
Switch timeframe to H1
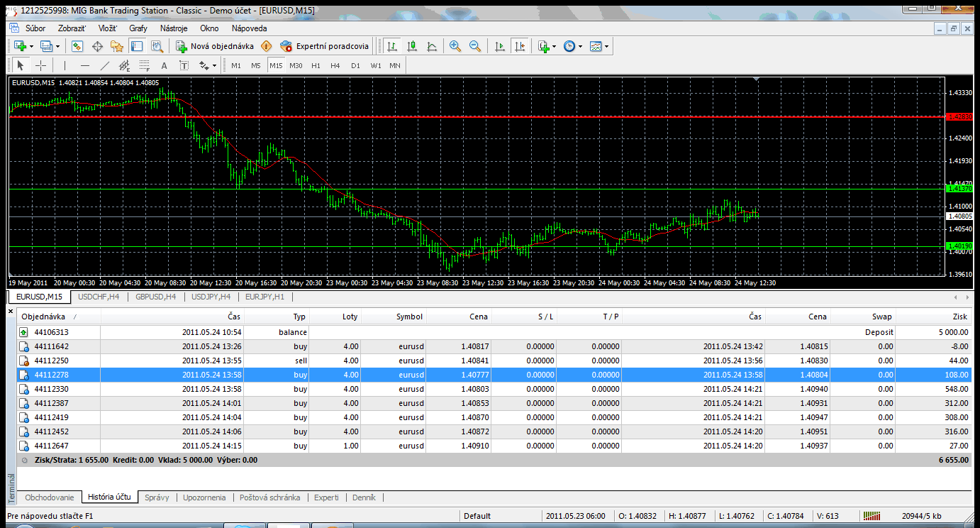point(316,65)
